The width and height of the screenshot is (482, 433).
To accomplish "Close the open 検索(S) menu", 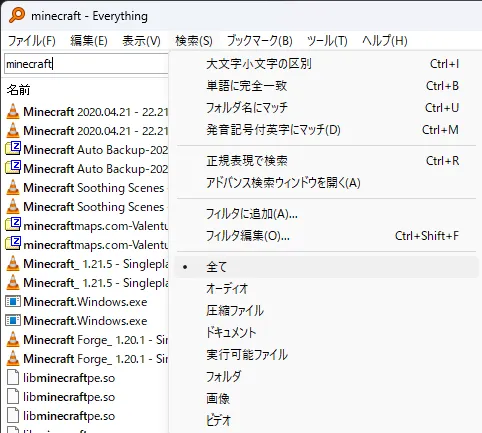I will [x=194, y=41].
